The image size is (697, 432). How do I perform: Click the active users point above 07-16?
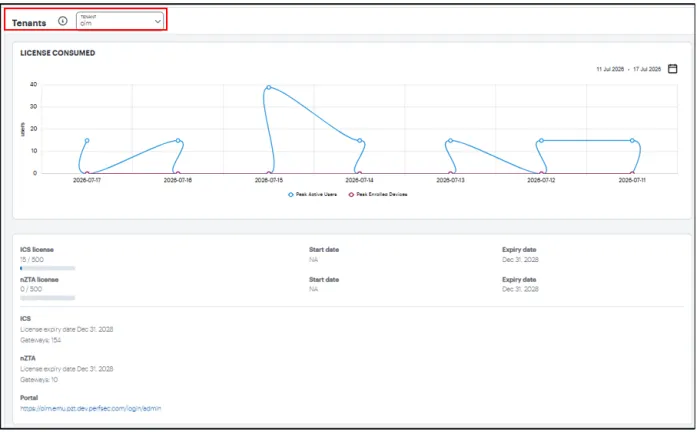pyautogui.click(x=178, y=140)
